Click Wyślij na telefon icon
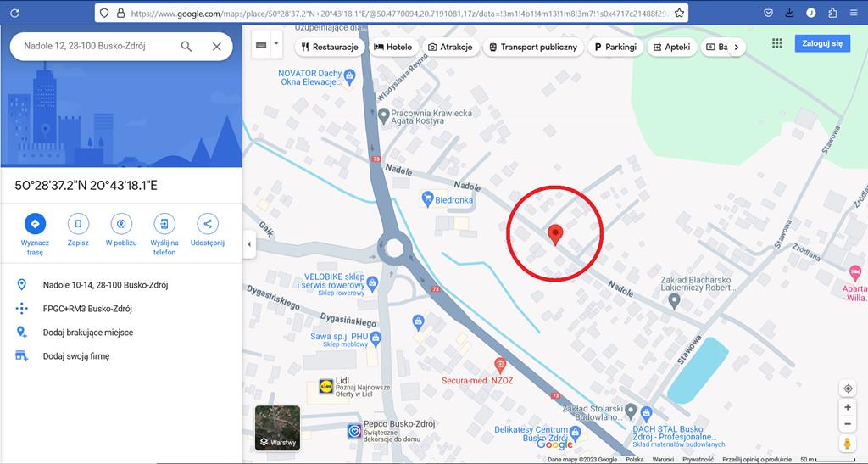 (x=164, y=224)
